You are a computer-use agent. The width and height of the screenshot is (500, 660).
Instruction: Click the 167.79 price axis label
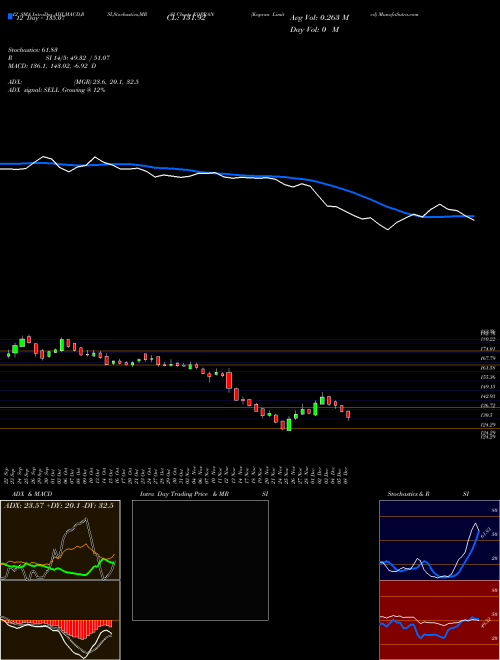[488, 358]
